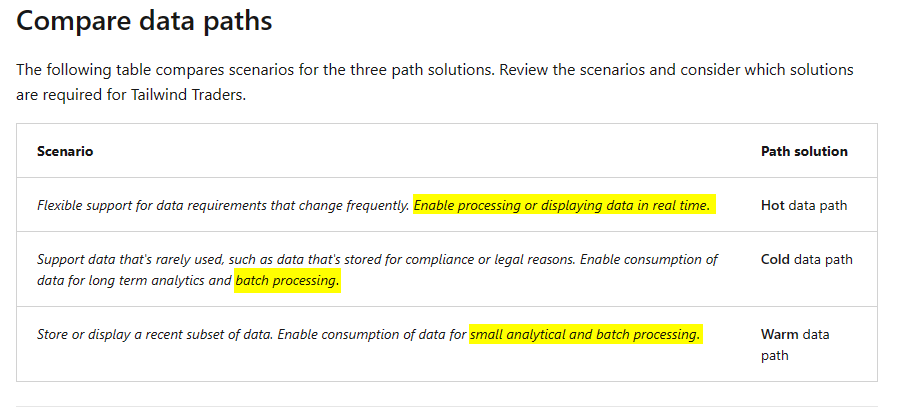Click highlighted 'small analytical and batch processing.' text
This screenshot has height=419, width=902.
pyautogui.click(x=586, y=334)
